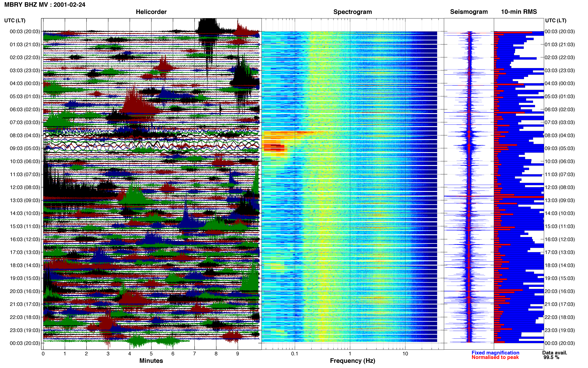Select the left time label '16:03 (12:03)'
The image size is (588, 368).
pos(25,239)
